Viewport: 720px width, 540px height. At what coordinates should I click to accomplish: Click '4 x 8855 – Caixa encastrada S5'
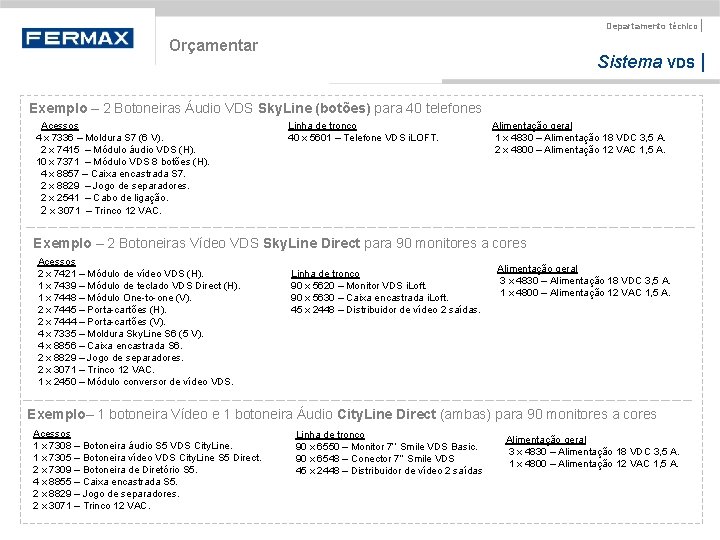click(105, 482)
